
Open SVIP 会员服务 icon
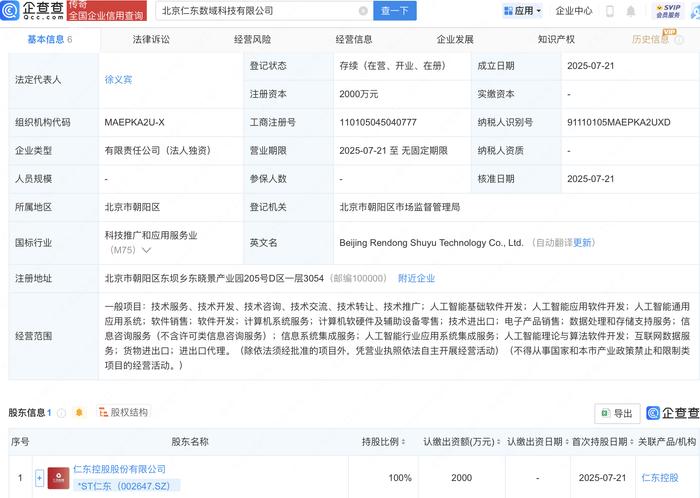click(668, 11)
